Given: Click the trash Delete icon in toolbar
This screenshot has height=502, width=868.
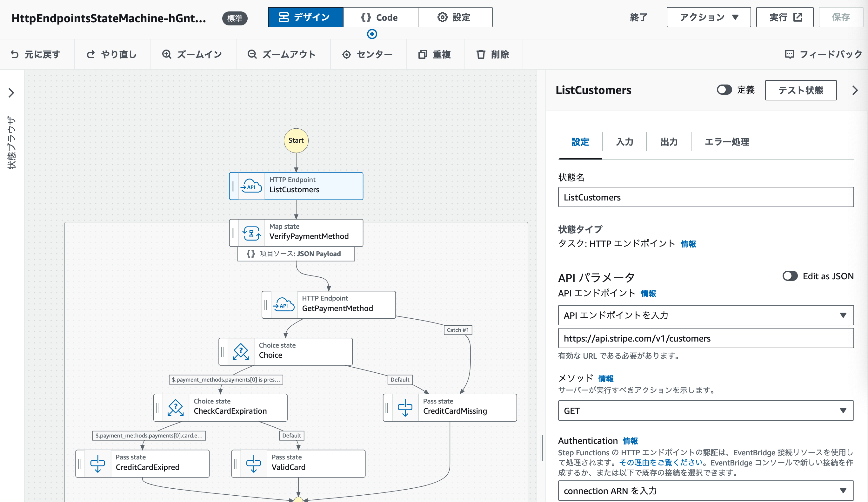Looking at the screenshot, I should click(x=481, y=54).
